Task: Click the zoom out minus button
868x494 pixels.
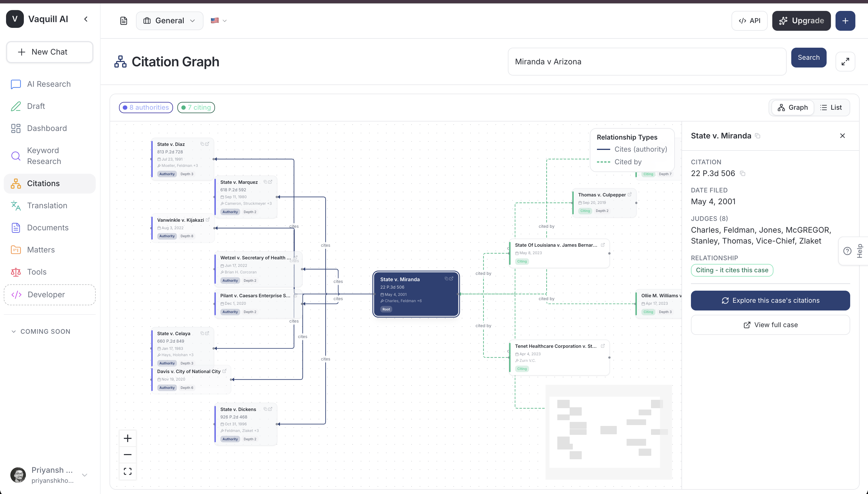Action: click(128, 455)
